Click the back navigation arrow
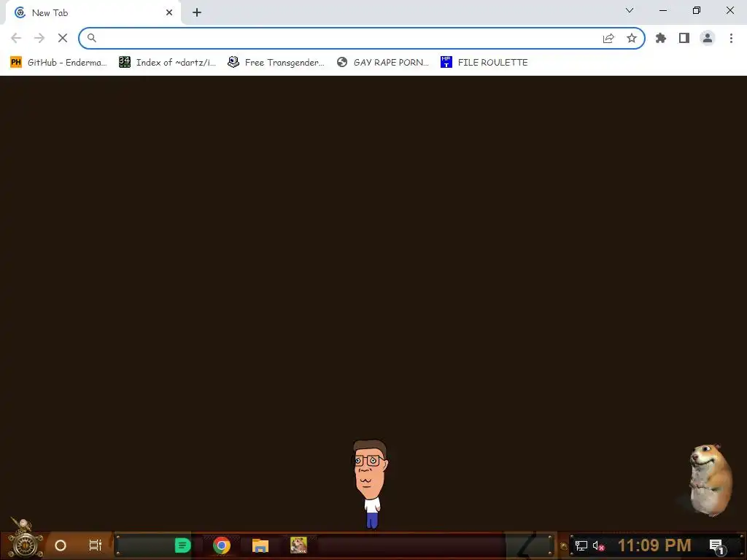Image resolution: width=747 pixels, height=560 pixels. pos(16,38)
